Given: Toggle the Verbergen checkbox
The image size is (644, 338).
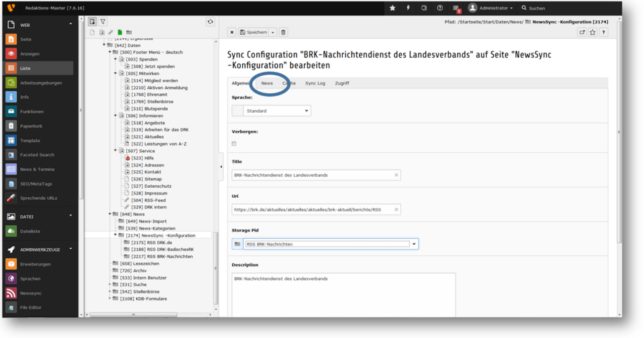Looking at the screenshot, I should [x=234, y=144].
